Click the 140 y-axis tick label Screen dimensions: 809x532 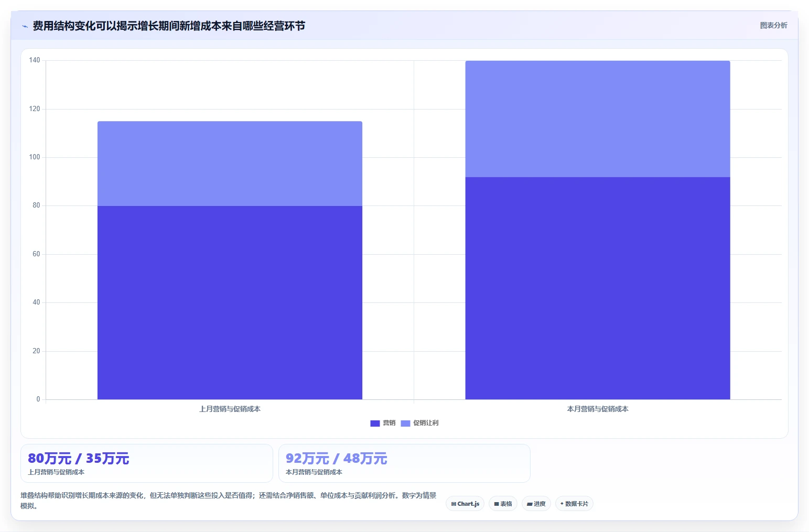(35, 60)
